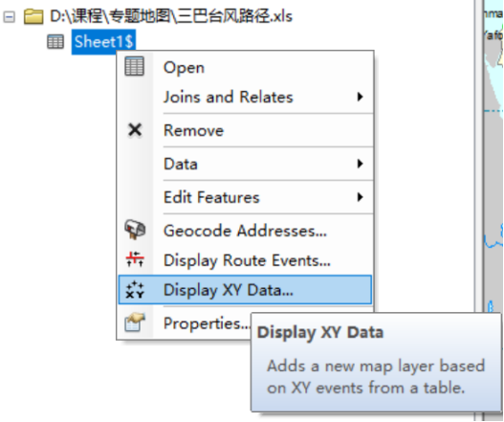
Task: Click the Properties icon in menu
Action: [x=135, y=322]
